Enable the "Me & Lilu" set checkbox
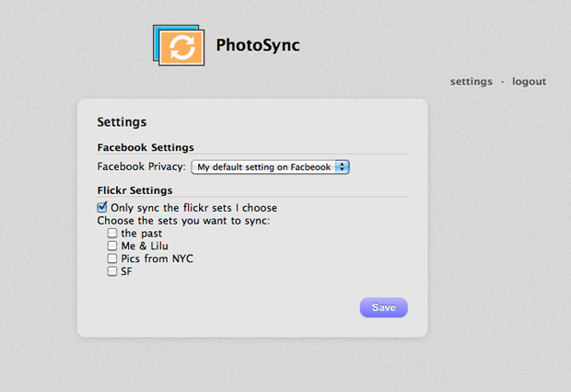 click(x=112, y=246)
